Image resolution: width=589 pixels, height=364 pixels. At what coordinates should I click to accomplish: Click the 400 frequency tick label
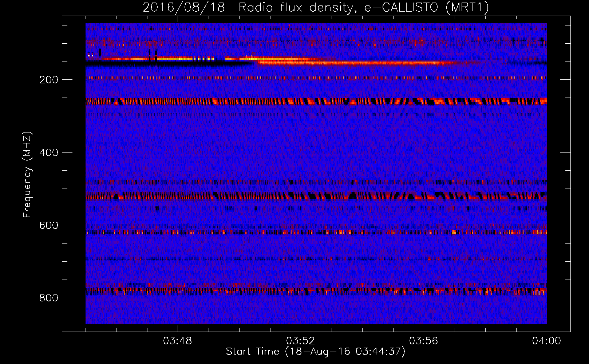tap(49, 153)
